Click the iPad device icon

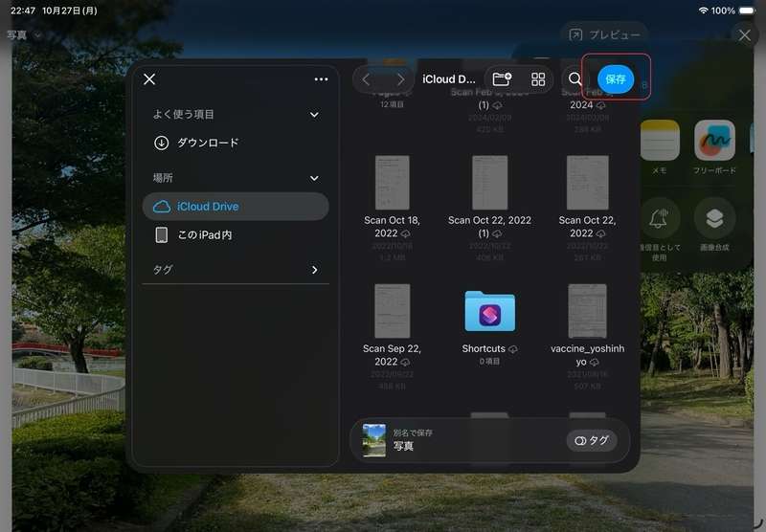pos(161,234)
